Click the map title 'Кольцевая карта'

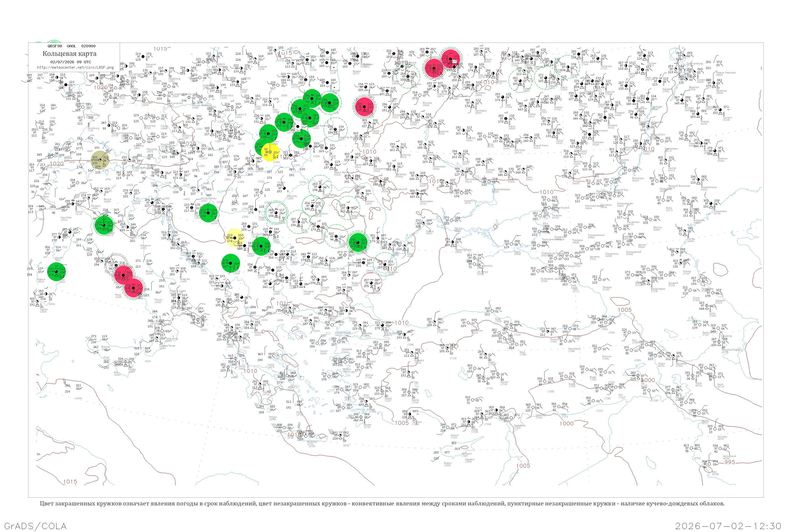pyautogui.click(x=69, y=54)
